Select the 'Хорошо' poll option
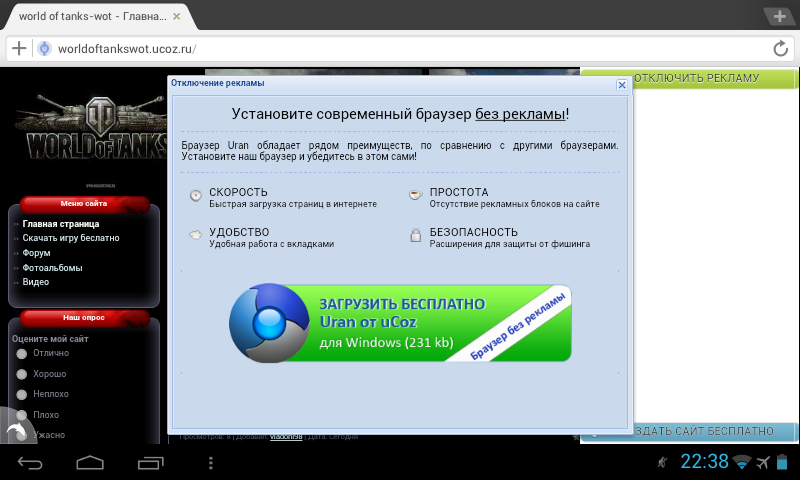The height and width of the screenshot is (480, 800). 21,374
